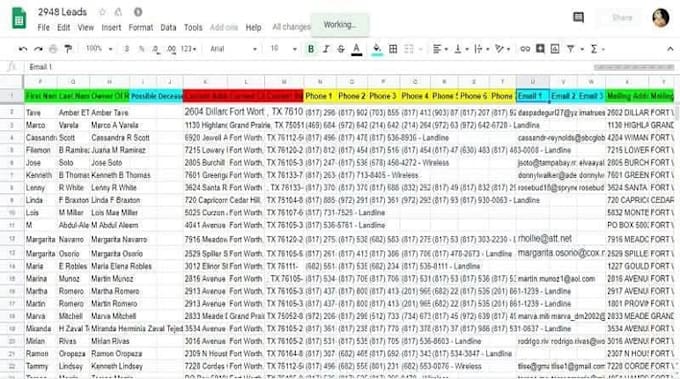Screen dimensions: 680x379
Task: Open the Help menu
Action: [253, 27]
